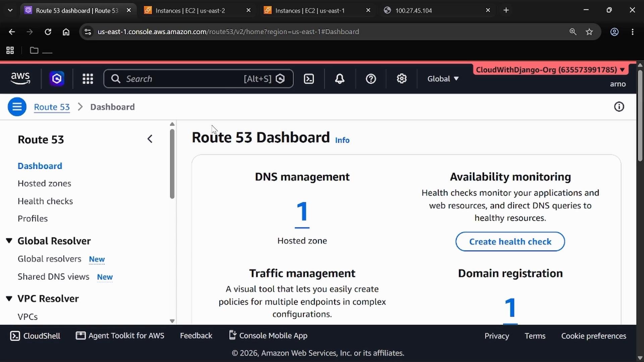The image size is (644, 362).
Task: Collapse the Global Resolver section
Action: [x=9, y=241]
